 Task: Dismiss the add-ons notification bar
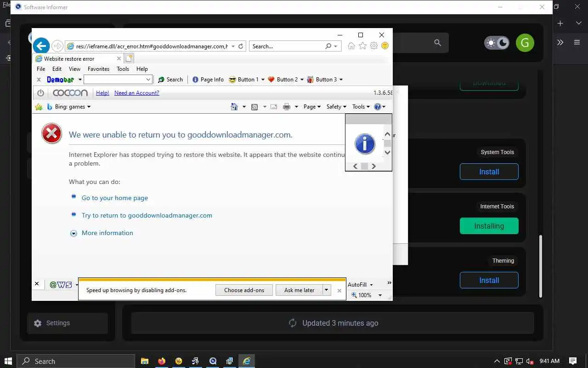(x=339, y=290)
